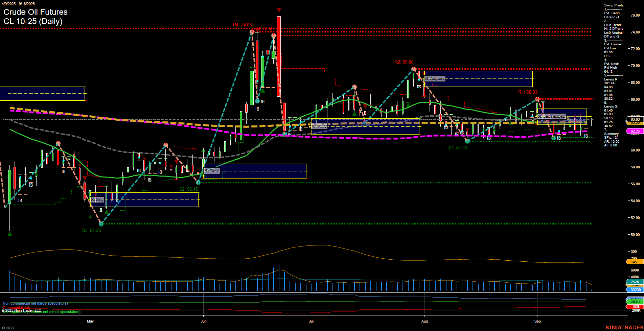Click the orange 145 indicator axis marker
Screen dimensions: 644x331
tap(635, 261)
